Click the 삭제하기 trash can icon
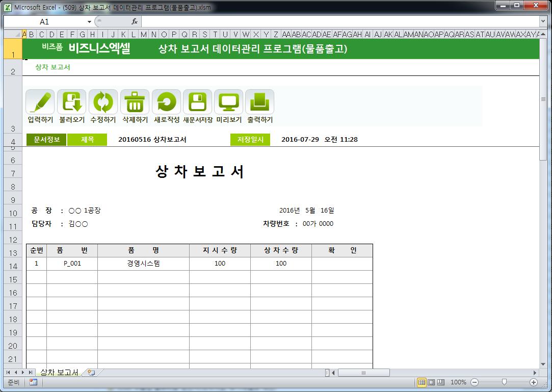 pos(135,102)
